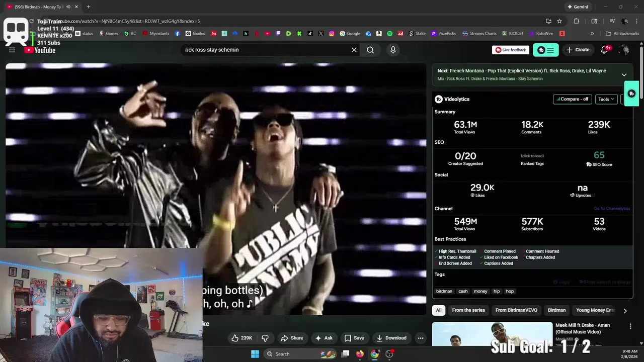Open the Games bookmark

[x=109, y=34]
